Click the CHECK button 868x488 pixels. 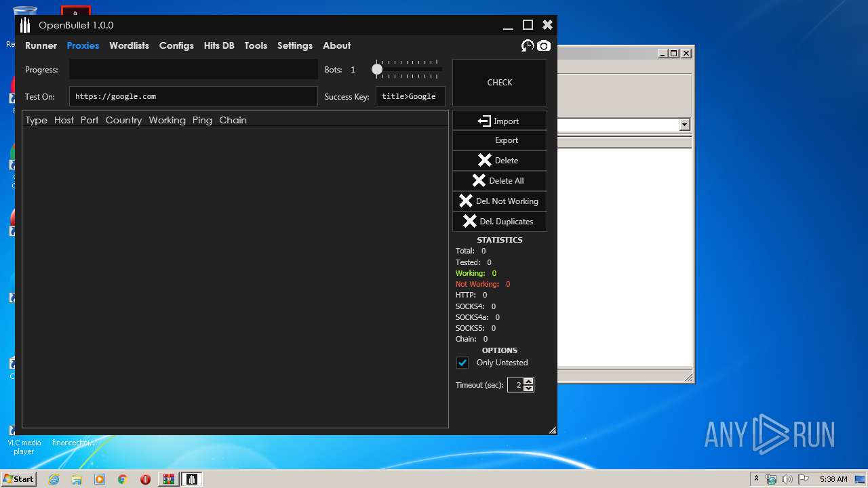[x=500, y=83]
